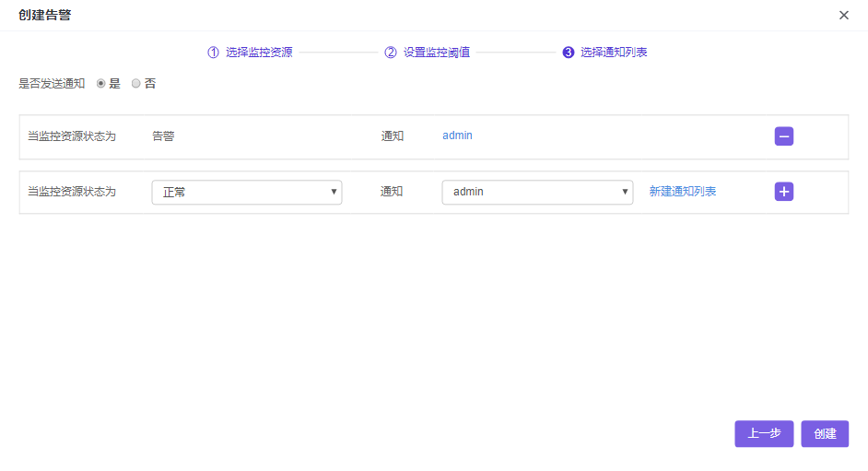Click the filled step 3 number icon

[x=568, y=53]
